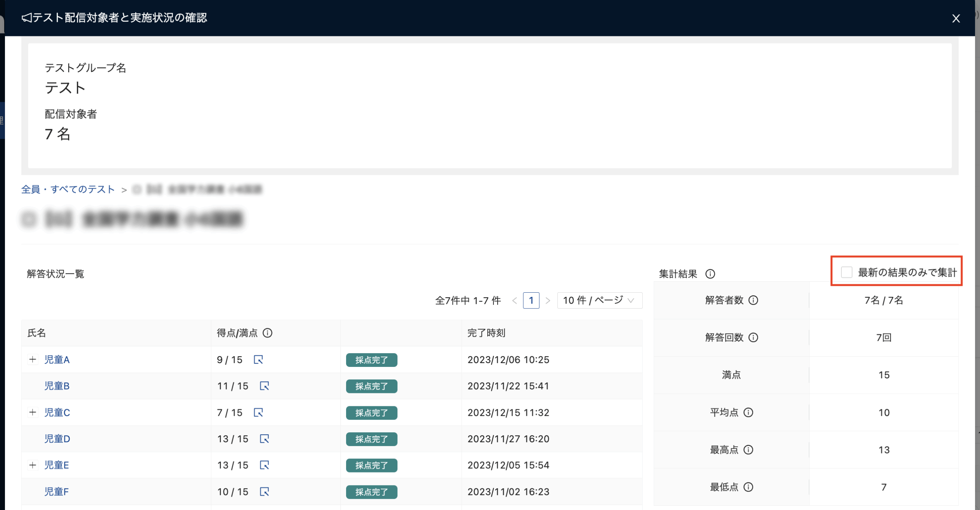980x510 pixels.
Task: Click 全員・すべてのテスト breadcrumb link
Action: click(68, 189)
